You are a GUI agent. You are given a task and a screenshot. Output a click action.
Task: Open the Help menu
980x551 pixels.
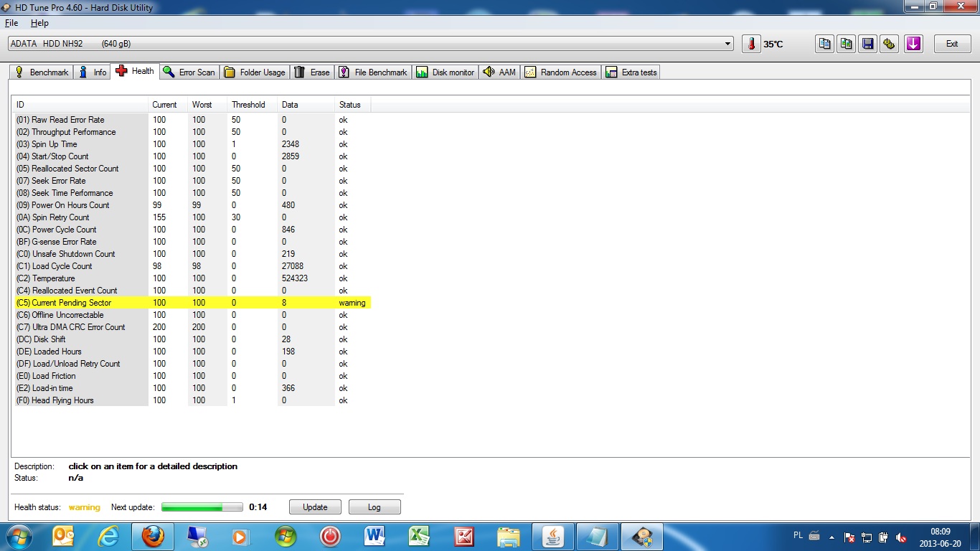(39, 23)
